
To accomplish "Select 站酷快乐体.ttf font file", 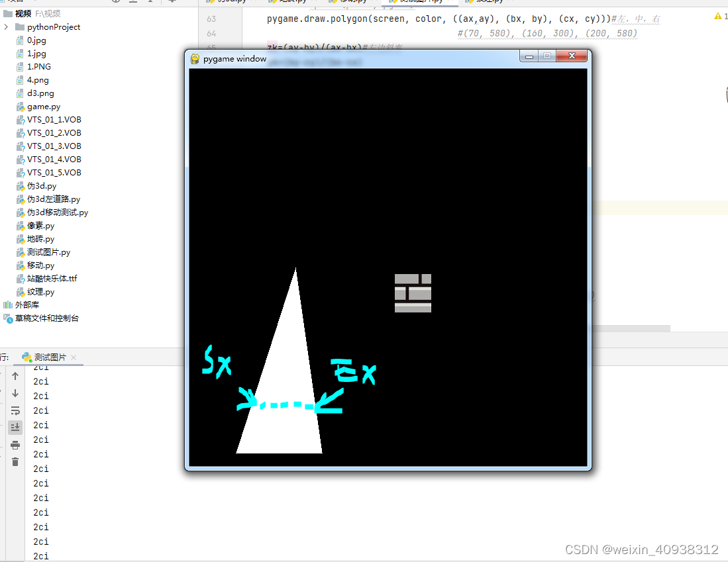I will click(x=46, y=279).
